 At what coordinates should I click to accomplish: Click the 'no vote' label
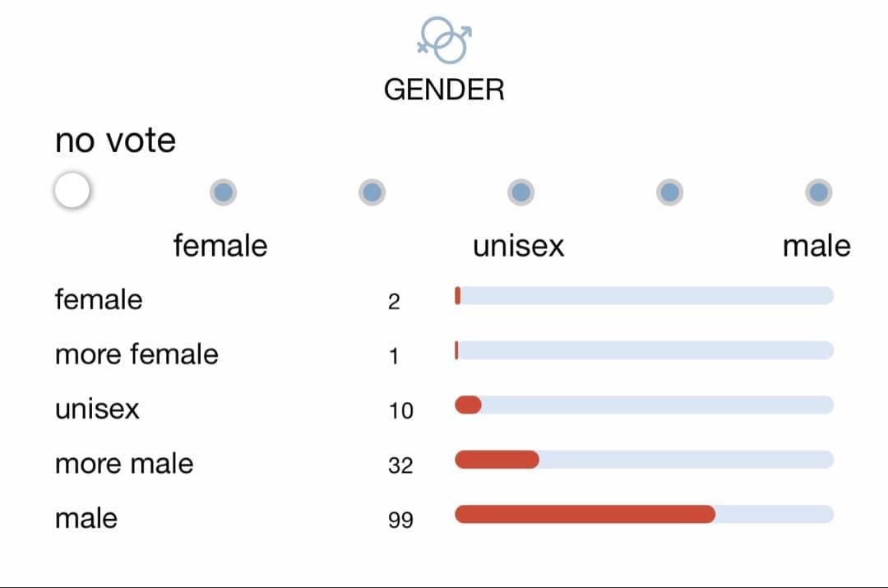tap(115, 141)
